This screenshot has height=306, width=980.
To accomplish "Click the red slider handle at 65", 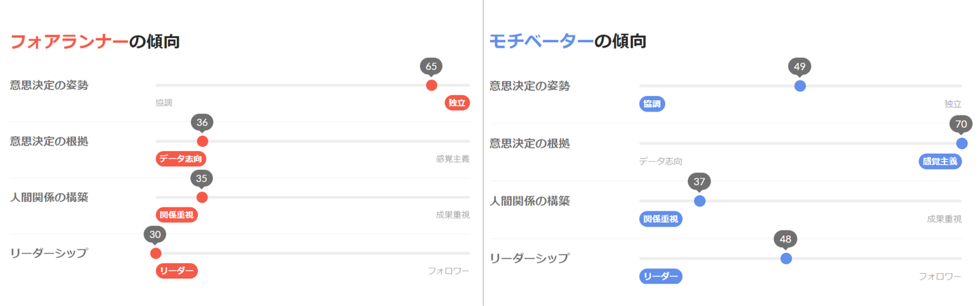I will coord(431,85).
